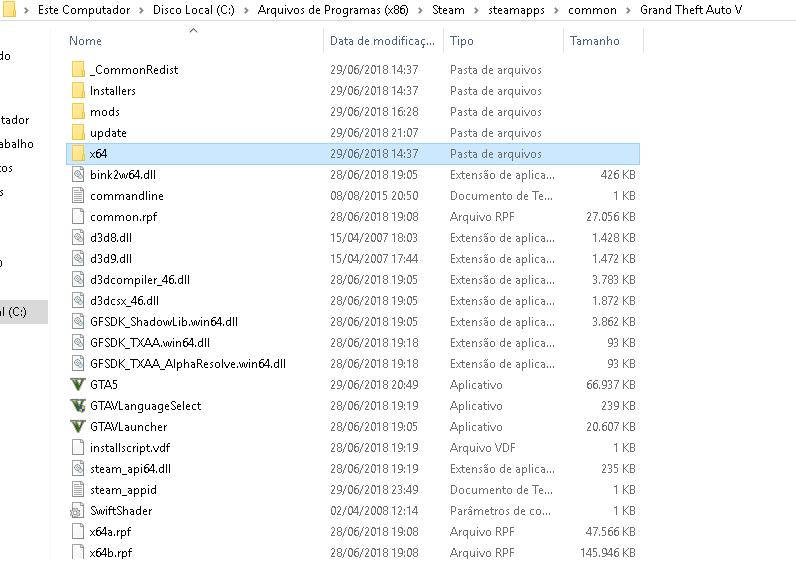The height and width of the screenshot is (563, 796).
Task: Click the GFSDK_TXAA.win64.dll file icon
Action: click(x=78, y=343)
